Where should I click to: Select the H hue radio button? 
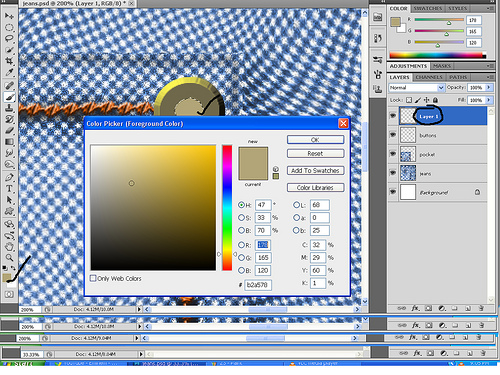tap(241, 205)
